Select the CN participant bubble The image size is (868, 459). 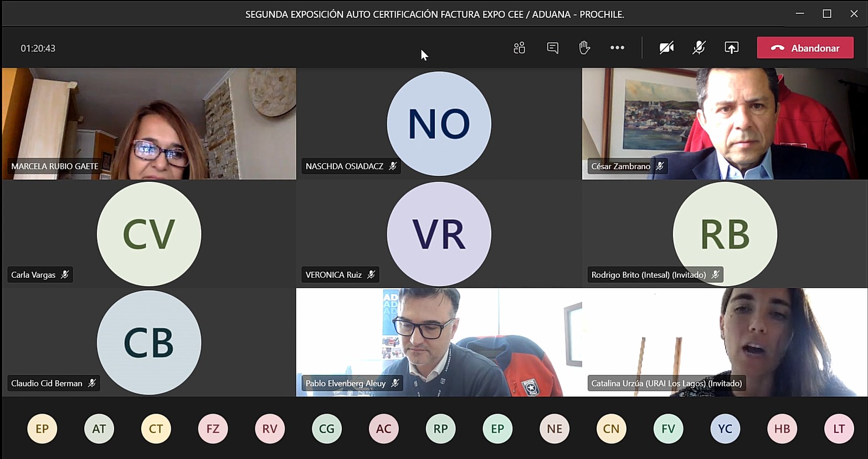612,429
